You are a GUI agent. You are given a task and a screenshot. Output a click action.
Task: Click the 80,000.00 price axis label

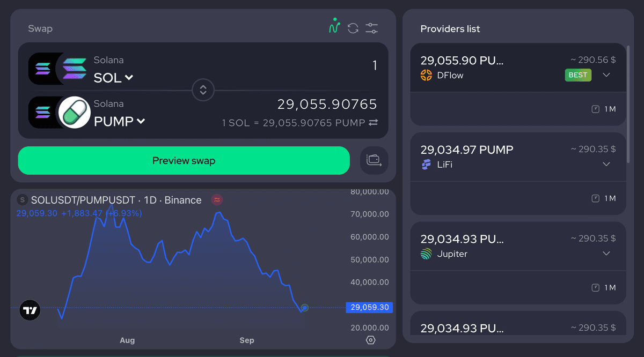(369, 192)
